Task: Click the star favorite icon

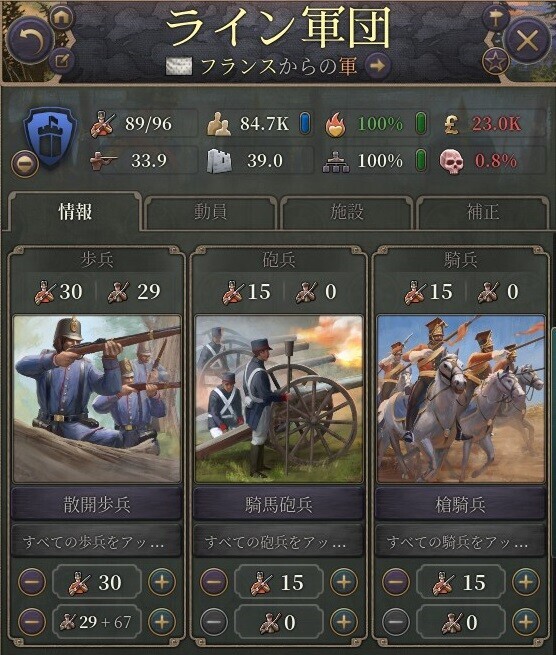Action: [496, 62]
